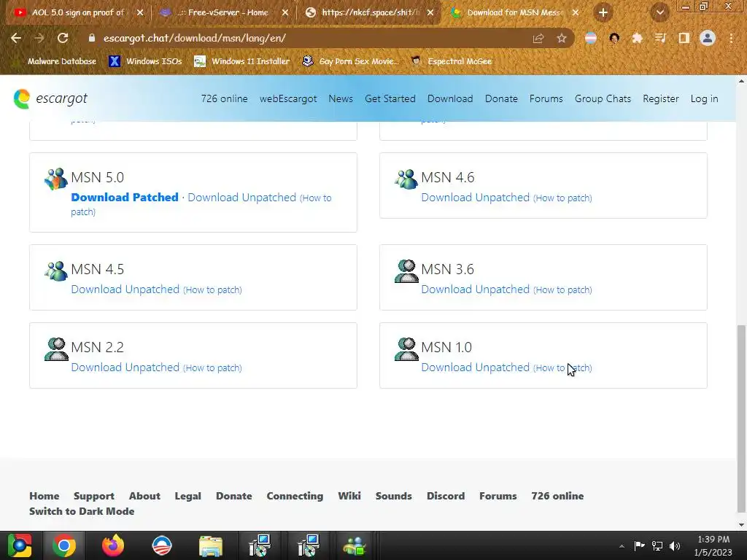Click Download Unpatched for MSN 4.5

(125, 289)
